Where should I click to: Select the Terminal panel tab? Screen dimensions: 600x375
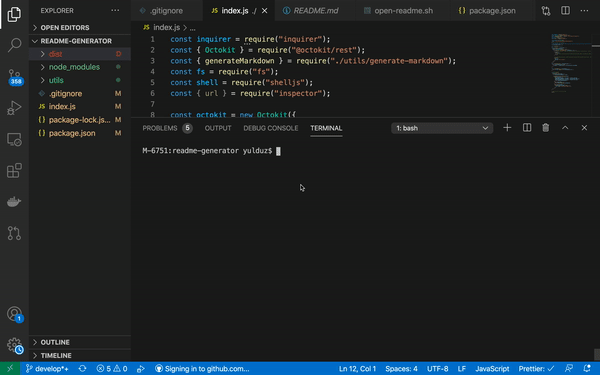[326, 128]
